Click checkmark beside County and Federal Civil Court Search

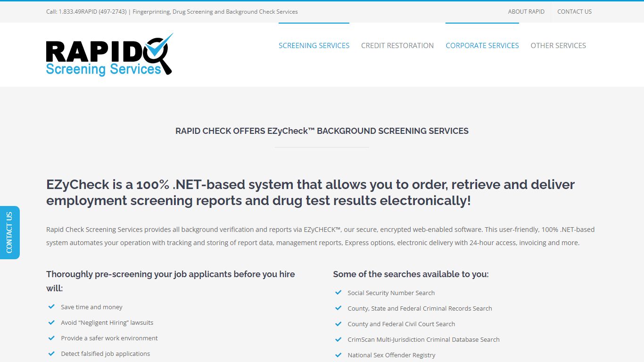coord(339,323)
